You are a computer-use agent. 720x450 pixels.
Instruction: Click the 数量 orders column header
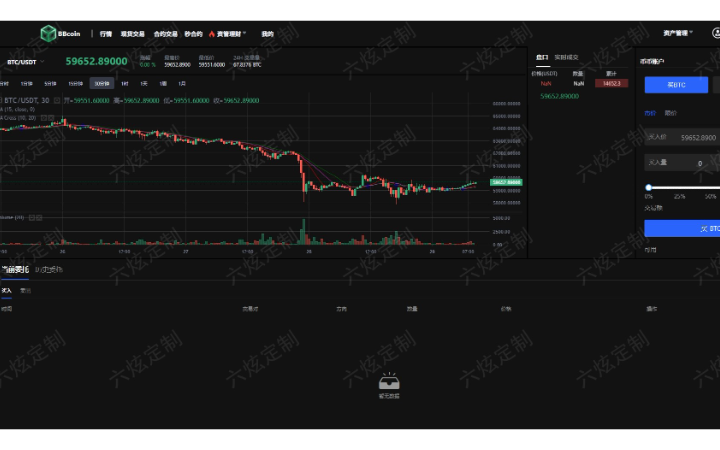coord(412,309)
